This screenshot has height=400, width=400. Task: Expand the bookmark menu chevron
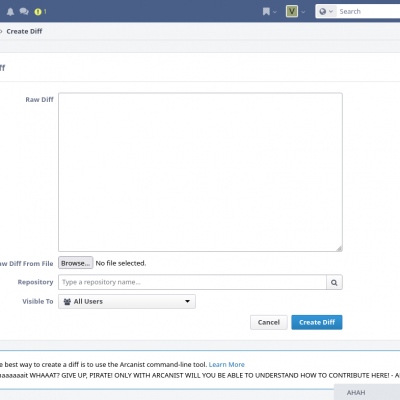275,12
